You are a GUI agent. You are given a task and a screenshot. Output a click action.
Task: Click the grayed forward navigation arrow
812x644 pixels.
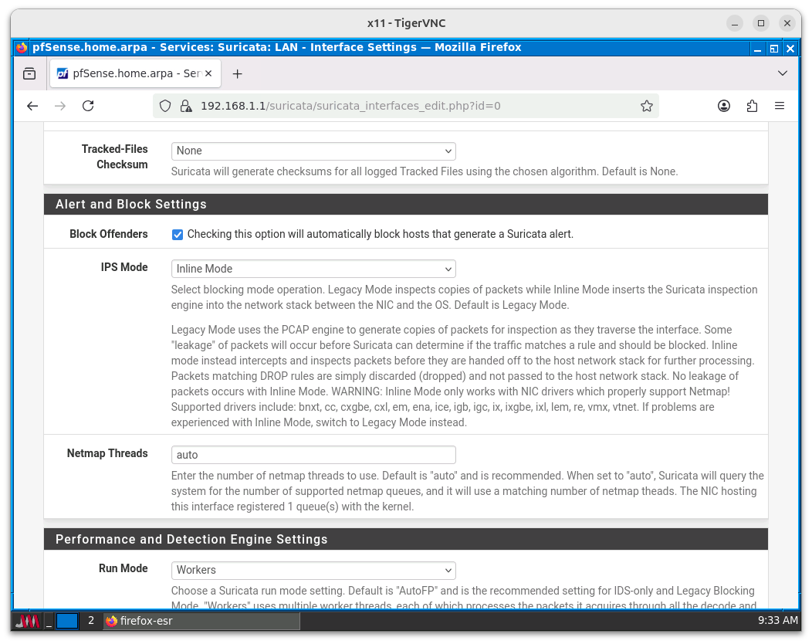[x=60, y=107]
